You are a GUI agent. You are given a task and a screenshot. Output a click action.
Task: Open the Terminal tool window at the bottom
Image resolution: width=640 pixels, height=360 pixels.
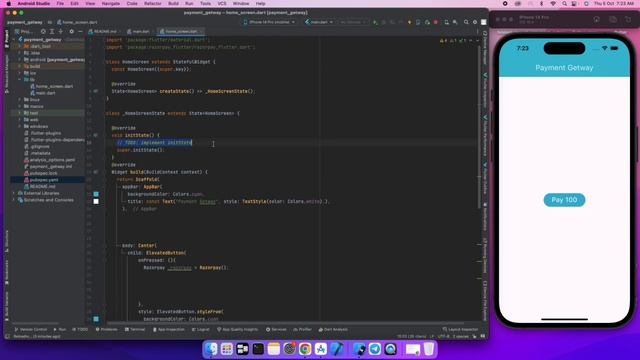point(135,329)
